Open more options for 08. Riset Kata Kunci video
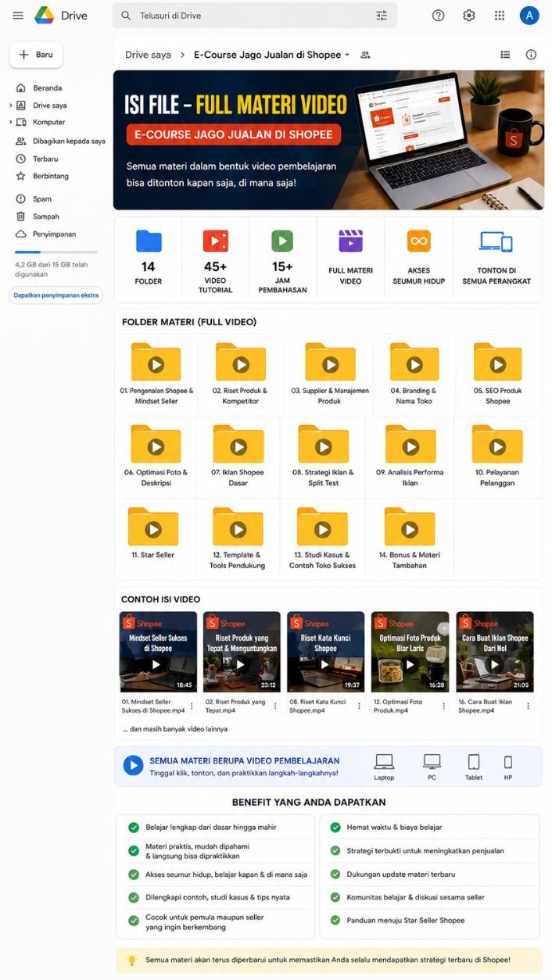 360,706
